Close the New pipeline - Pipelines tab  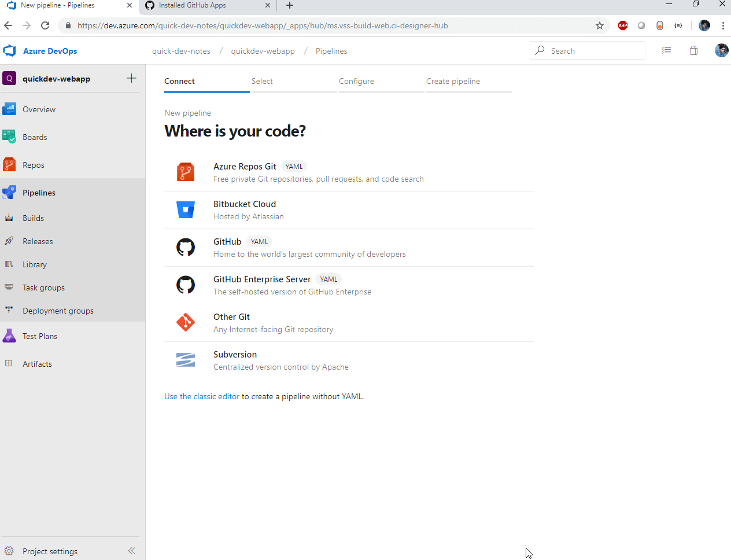[x=130, y=5]
